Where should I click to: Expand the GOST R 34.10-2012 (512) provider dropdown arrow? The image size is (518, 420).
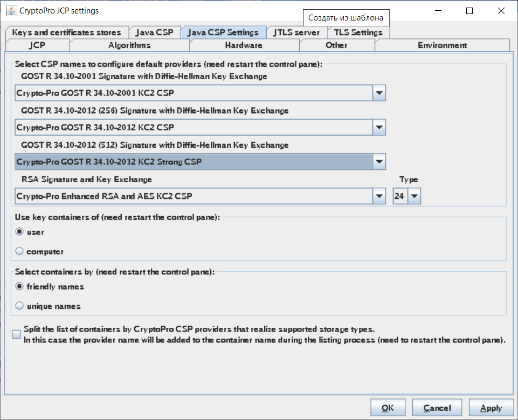[x=379, y=162]
